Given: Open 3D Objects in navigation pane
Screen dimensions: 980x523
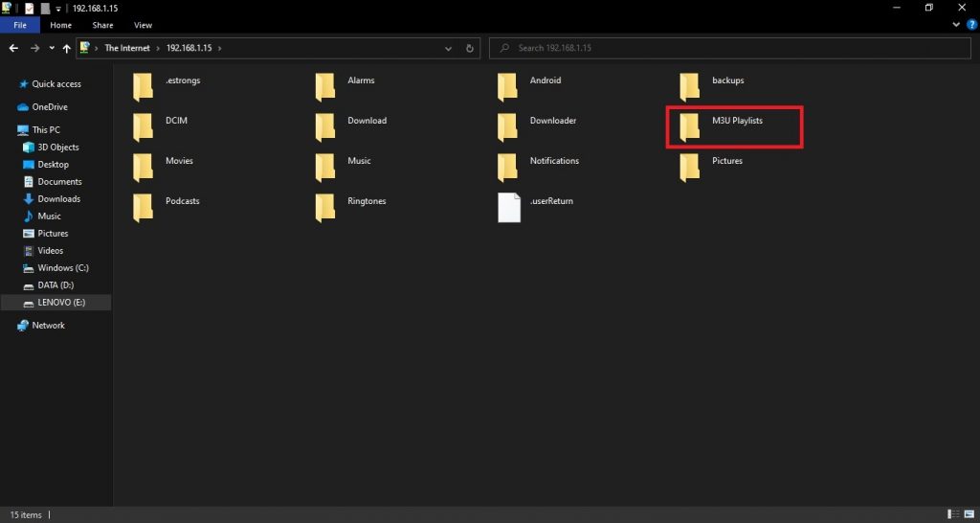Looking at the screenshot, I should [x=58, y=147].
